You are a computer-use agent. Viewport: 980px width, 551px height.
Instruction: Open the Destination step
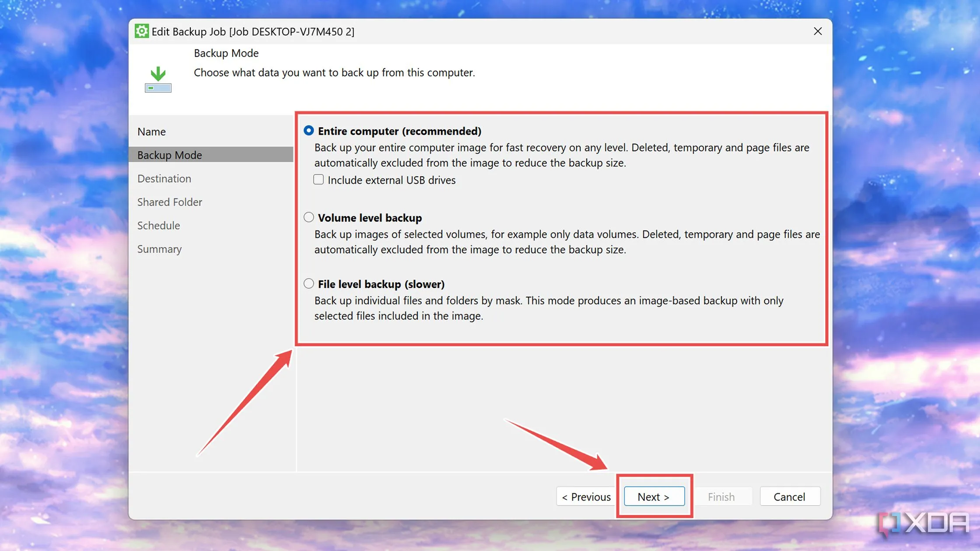pyautogui.click(x=164, y=178)
